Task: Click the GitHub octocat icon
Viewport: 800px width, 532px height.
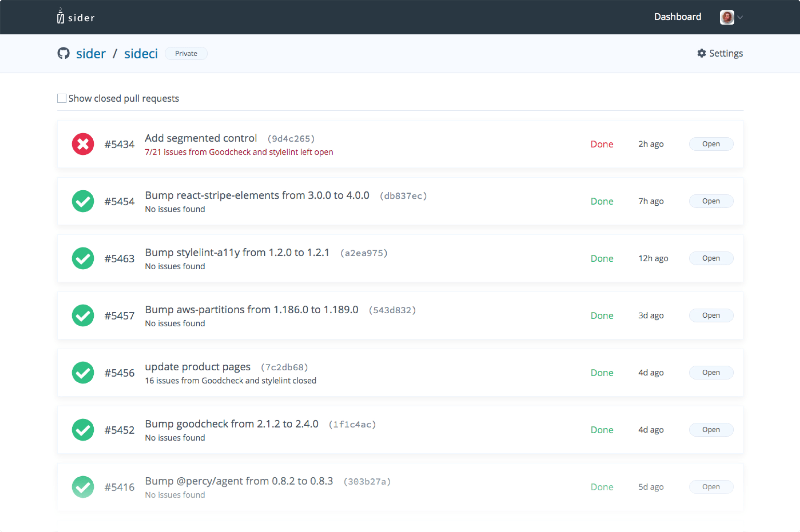Action: pyautogui.click(x=64, y=53)
